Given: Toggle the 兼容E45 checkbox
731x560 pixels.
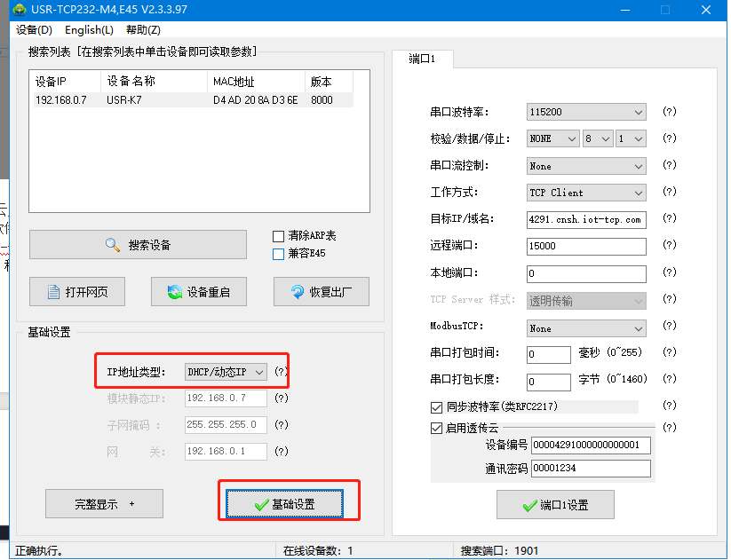Looking at the screenshot, I should tap(279, 254).
